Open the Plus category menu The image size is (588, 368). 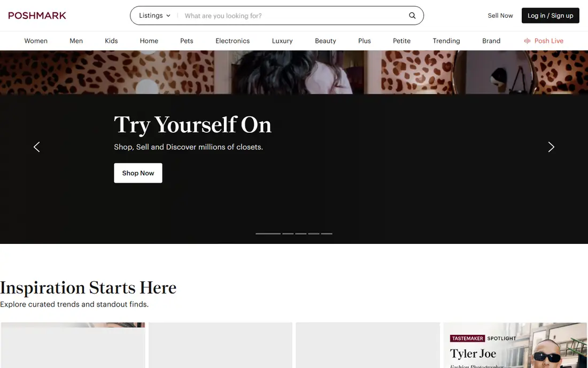point(365,41)
